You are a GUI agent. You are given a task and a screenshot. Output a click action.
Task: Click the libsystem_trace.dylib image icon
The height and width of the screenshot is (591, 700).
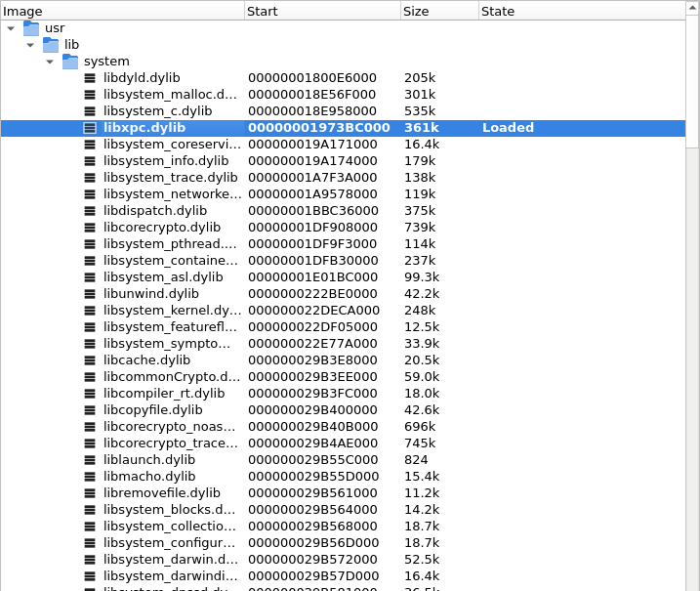[x=90, y=178]
